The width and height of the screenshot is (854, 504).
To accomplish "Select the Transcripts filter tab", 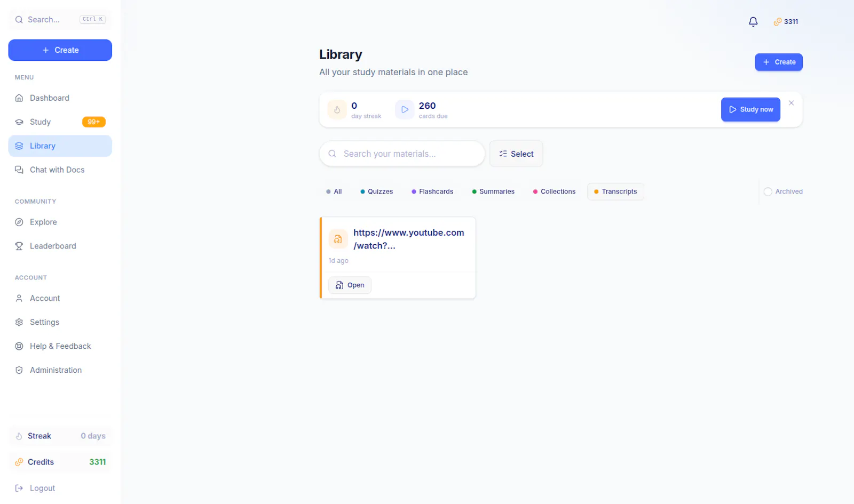I will click(x=615, y=192).
